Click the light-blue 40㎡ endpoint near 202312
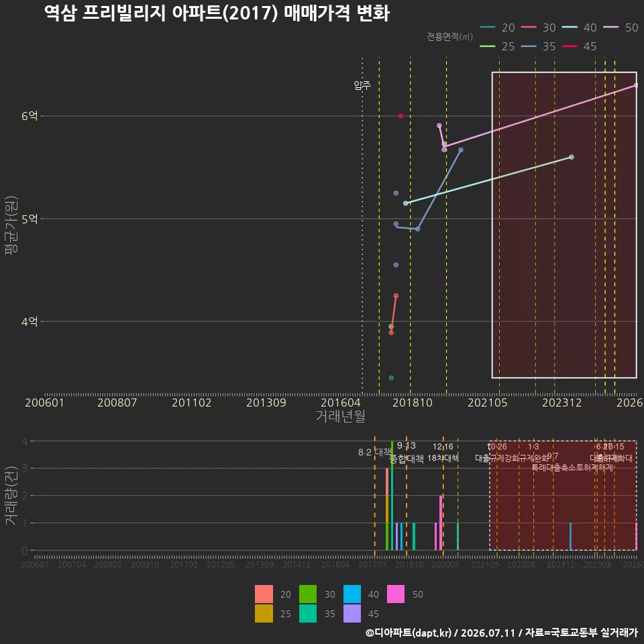644x644 pixels. tap(572, 157)
